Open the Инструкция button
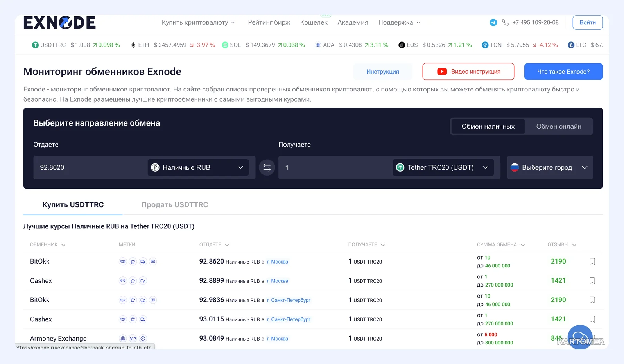The image size is (624, 364). coord(383,72)
